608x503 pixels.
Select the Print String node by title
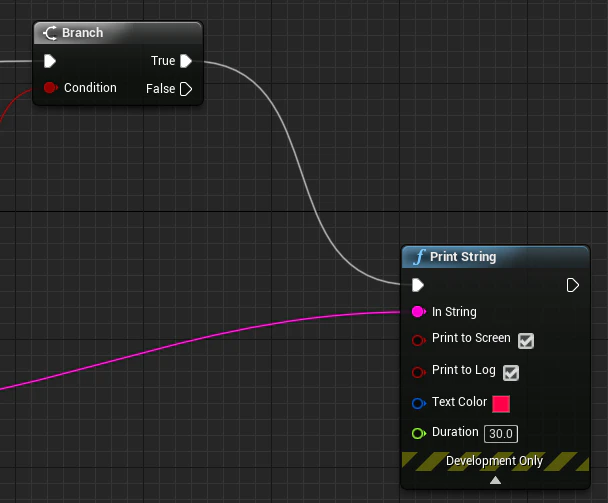[x=463, y=257]
